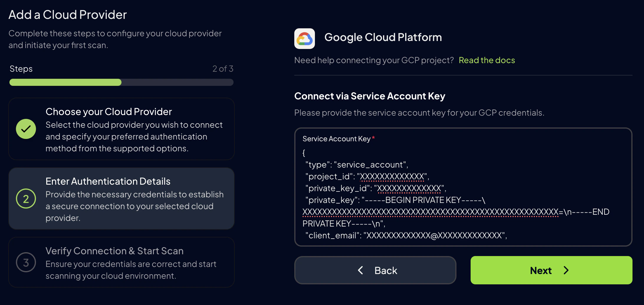Click the left chevron inside the Back button
The image size is (644, 305).
tap(360, 270)
